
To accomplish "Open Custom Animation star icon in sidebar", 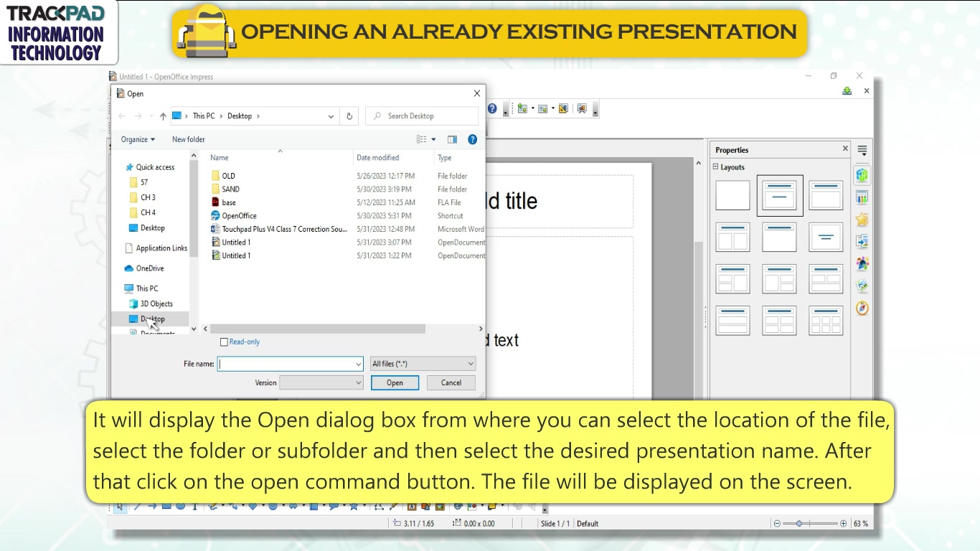I will 862,220.
